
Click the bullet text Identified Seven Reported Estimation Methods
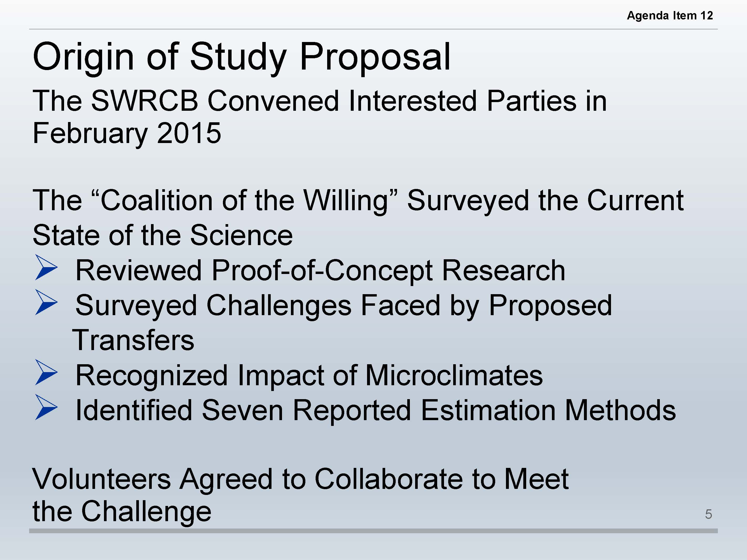[375, 410]
